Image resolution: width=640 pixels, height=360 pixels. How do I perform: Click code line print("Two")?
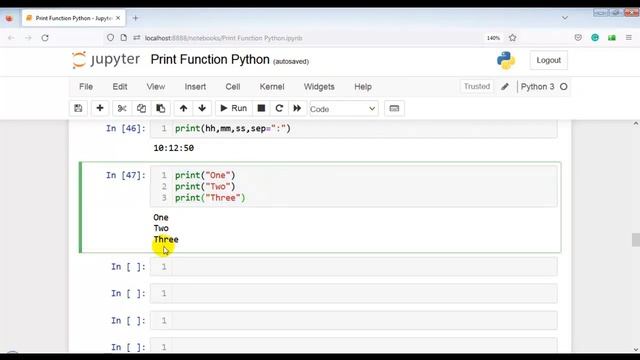(205, 187)
